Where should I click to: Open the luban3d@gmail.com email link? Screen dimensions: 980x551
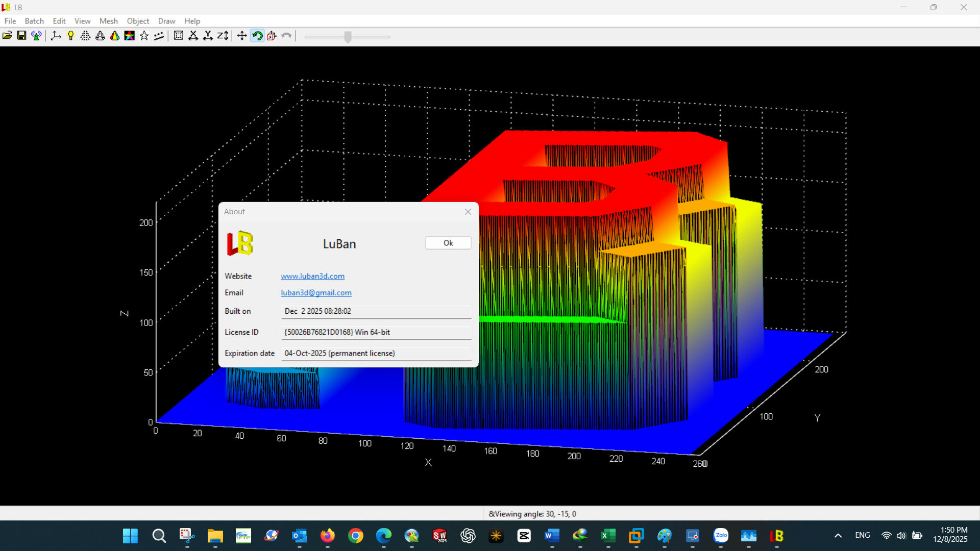click(315, 292)
